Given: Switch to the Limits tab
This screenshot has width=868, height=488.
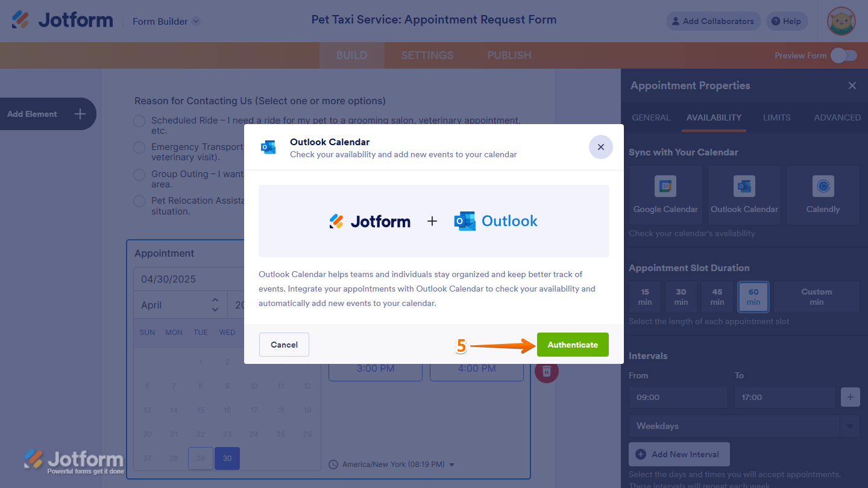Looking at the screenshot, I should coord(776,117).
